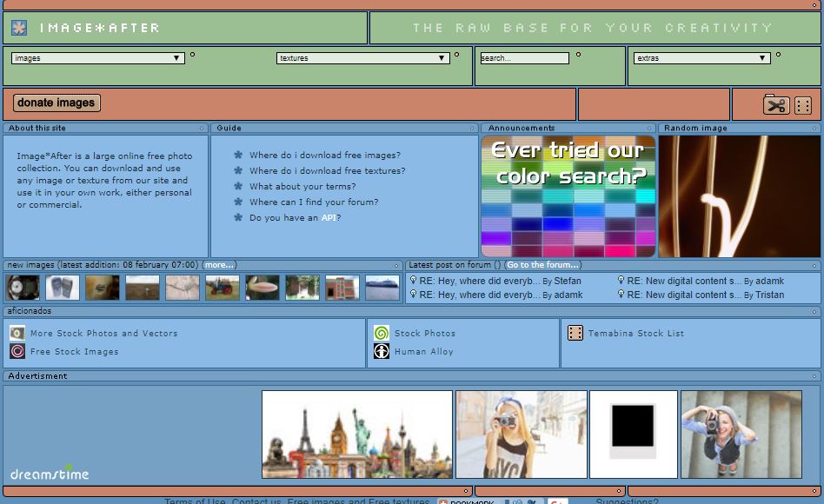Click the lightbulb icon of the 'New digital content s...' post by adamk

point(621,280)
